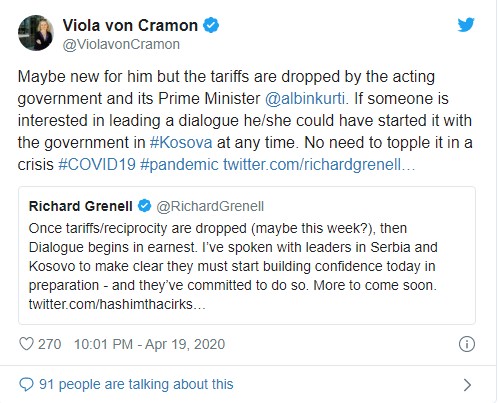500x403 pixels.
Task: Open Viola von Cramon's profile photo
Action: pyautogui.click(x=36, y=33)
